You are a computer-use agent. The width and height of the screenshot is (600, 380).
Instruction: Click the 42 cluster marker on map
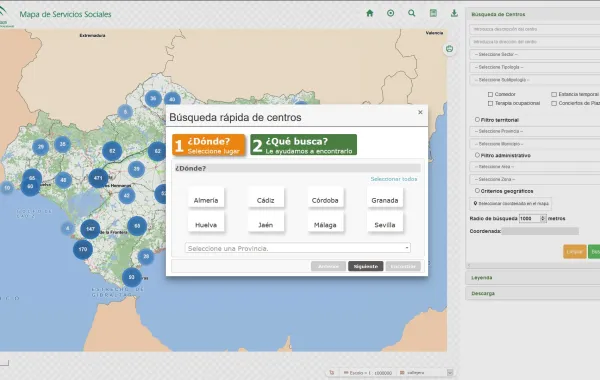coord(127,196)
